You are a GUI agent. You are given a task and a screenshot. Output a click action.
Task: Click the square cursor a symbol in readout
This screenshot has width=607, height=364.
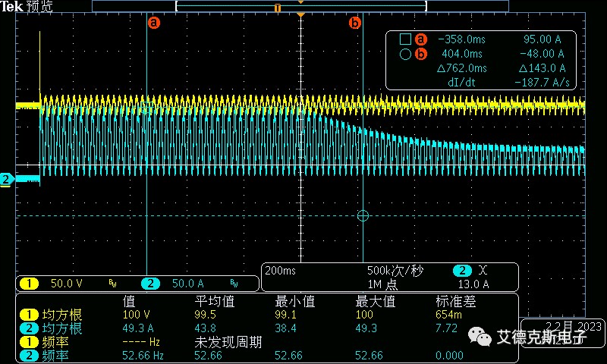point(405,39)
